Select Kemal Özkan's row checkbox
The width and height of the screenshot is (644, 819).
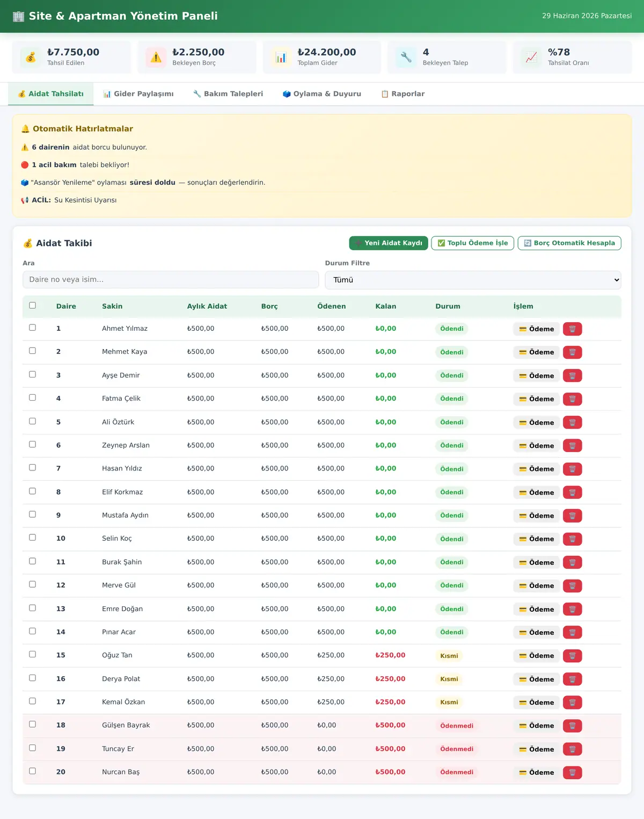point(32,701)
